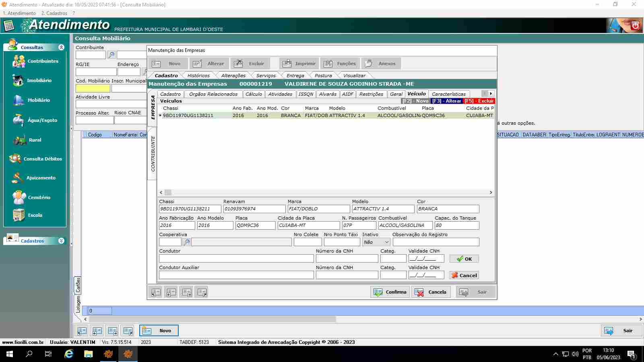Image resolution: width=644 pixels, height=362 pixels.
Task: Open Internet Explorer from the taskbar
Action: [x=69, y=354]
